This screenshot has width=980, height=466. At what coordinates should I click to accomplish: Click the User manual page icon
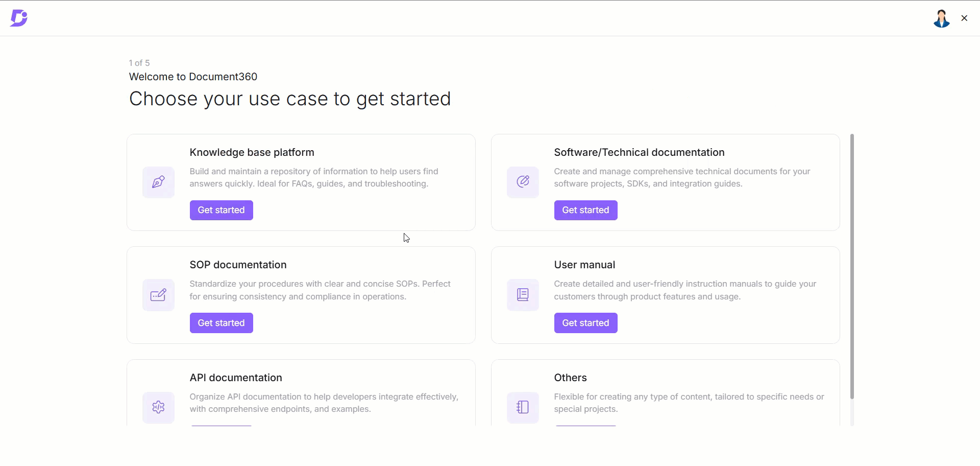pyautogui.click(x=523, y=295)
